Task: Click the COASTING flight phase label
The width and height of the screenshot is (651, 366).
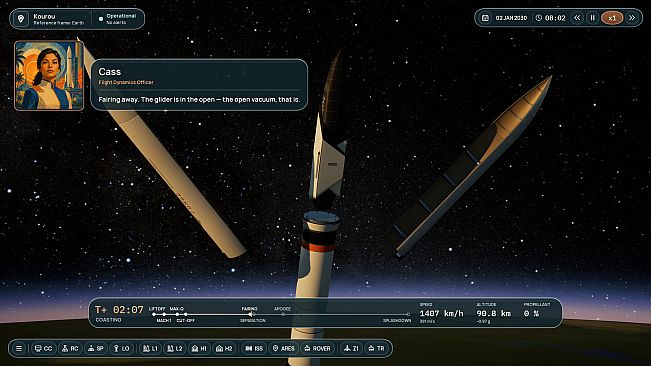Action: [x=109, y=320]
